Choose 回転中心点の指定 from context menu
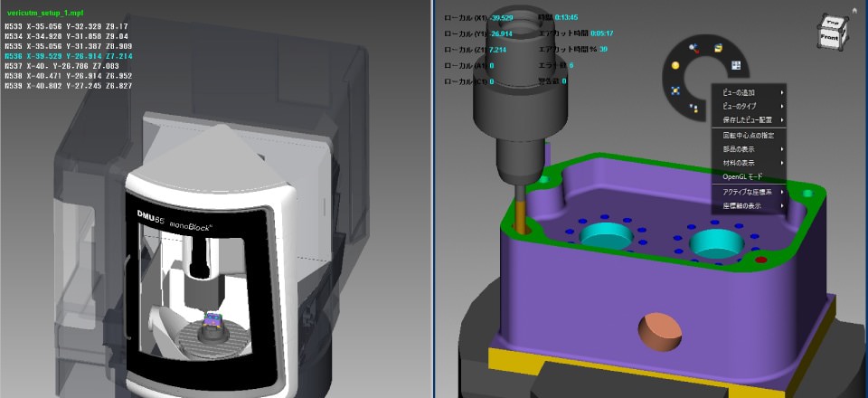This screenshot has height=398, width=868. [x=750, y=136]
